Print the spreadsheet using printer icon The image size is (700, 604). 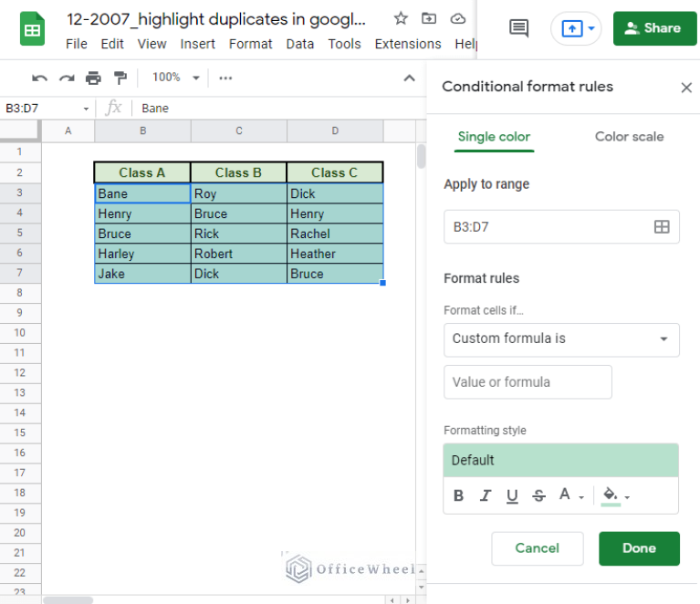(93, 78)
